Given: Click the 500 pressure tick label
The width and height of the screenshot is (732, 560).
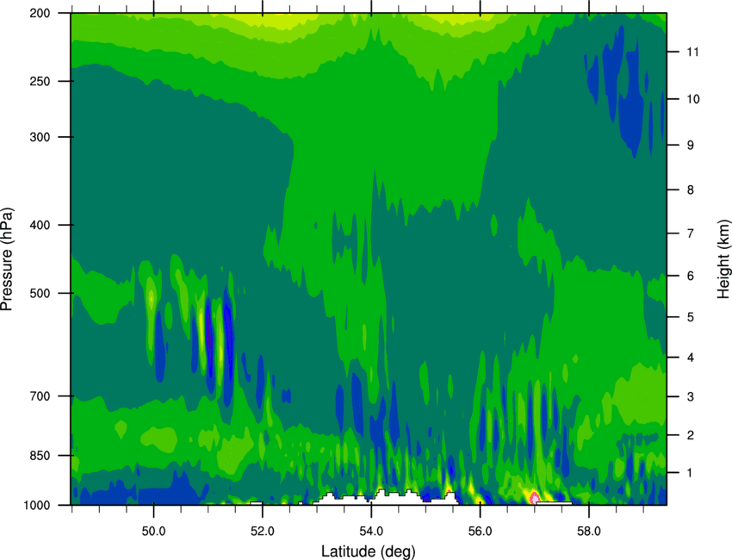Looking at the screenshot, I should [x=40, y=293].
